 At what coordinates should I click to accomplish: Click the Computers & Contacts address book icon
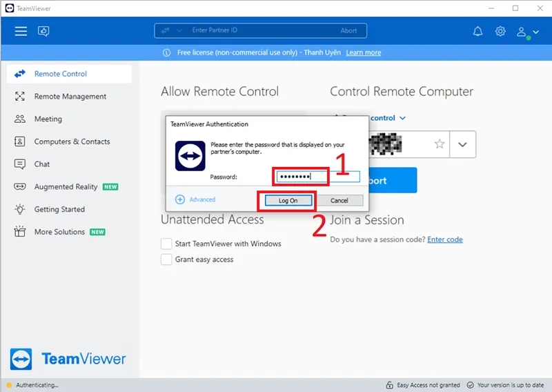click(x=20, y=141)
